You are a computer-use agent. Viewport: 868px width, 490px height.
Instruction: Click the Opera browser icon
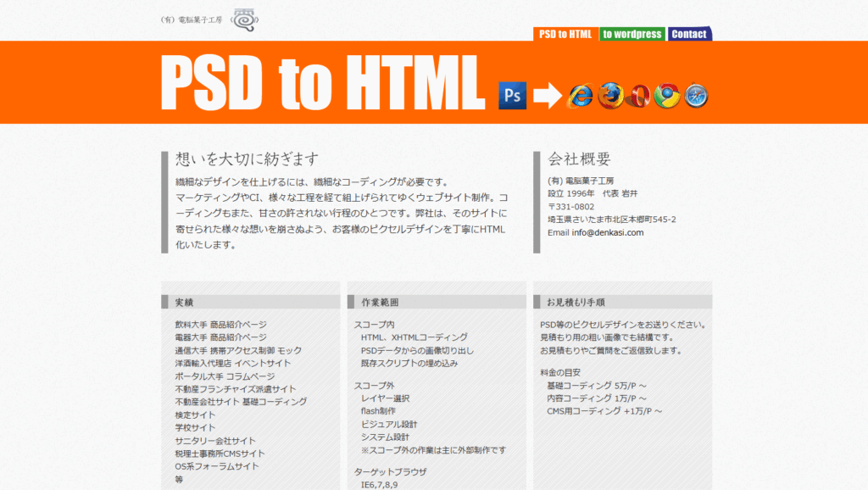tap(639, 96)
